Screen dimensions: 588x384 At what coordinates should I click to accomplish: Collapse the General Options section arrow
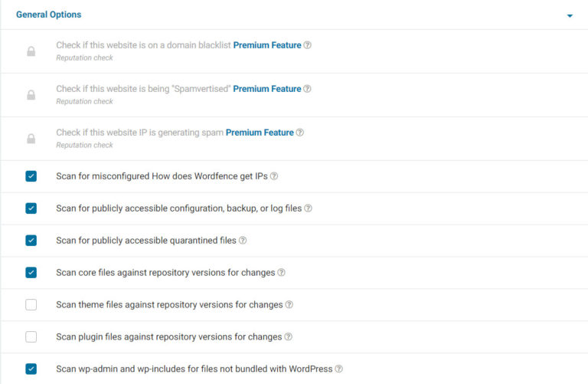click(570, 15)
